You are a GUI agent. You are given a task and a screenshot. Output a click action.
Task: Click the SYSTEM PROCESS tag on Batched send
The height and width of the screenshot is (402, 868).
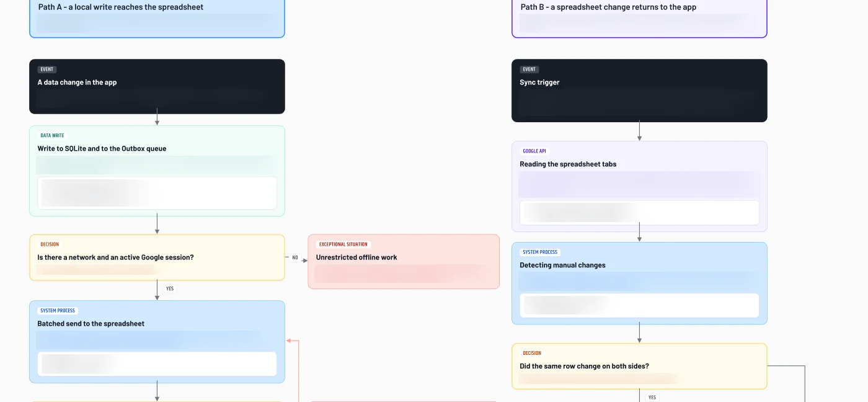58,311
